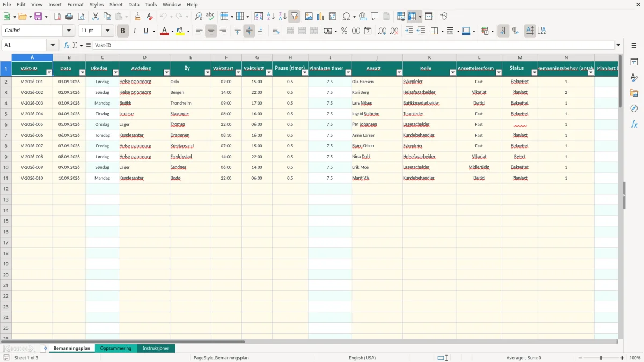Screen dimensions: 644x362
Task: Toggle Center Horizontally alignment
Action: (211, 31)
